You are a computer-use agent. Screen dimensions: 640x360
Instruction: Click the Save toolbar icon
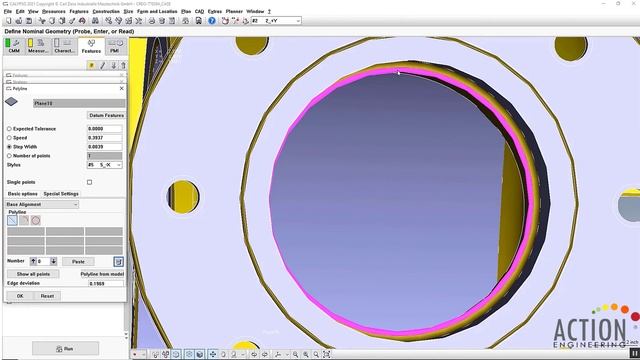[29, 21]
